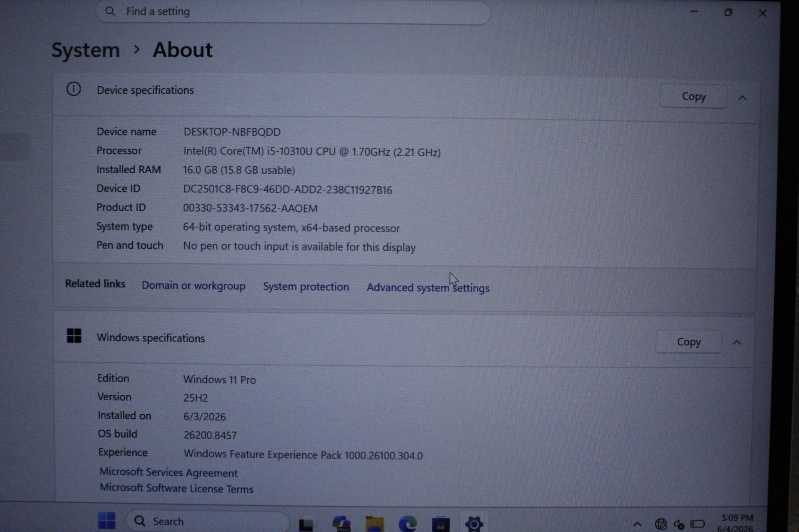Select edition value Windows 11 Pro
The width and height of the screenshot is (799, 532).
219,379
